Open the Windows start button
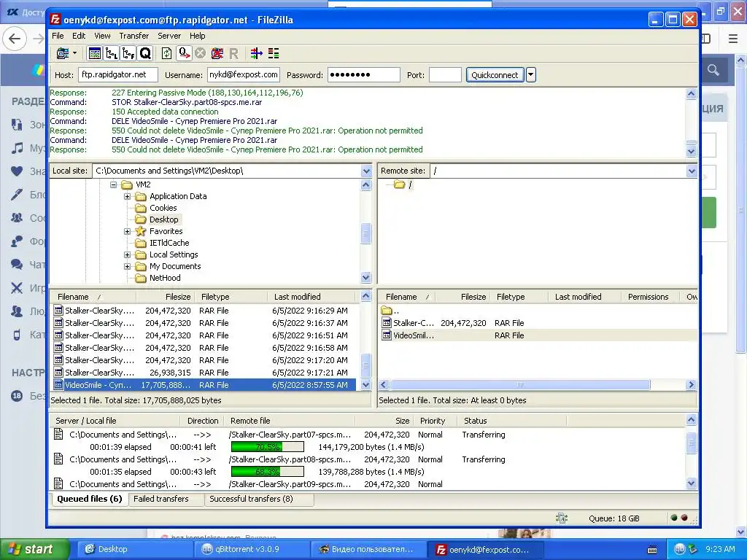 (34, 550)
